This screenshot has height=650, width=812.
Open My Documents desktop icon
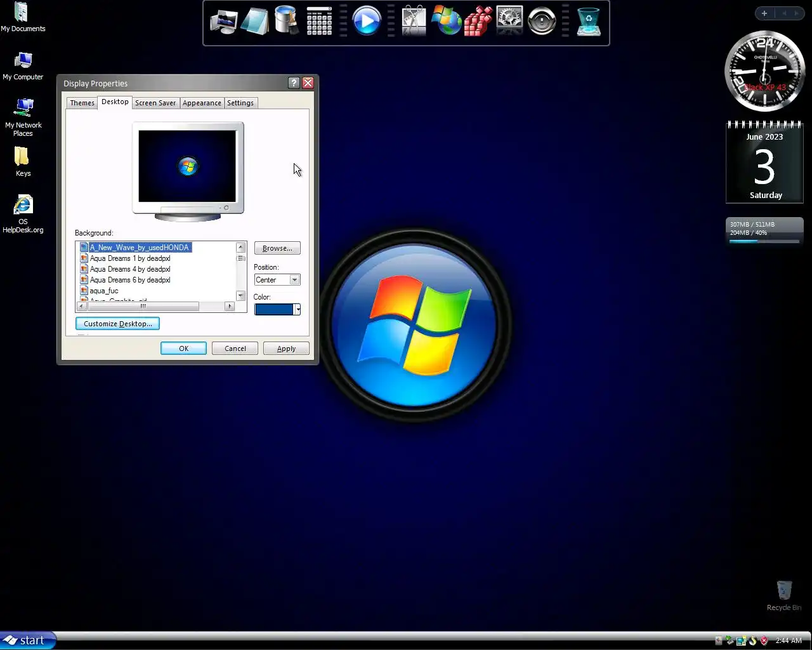coord(23,17)
